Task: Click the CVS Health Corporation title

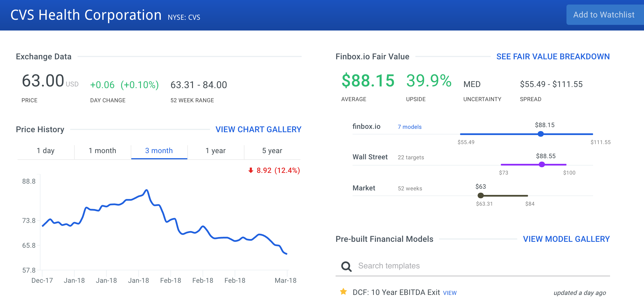Action: point(86,15)
